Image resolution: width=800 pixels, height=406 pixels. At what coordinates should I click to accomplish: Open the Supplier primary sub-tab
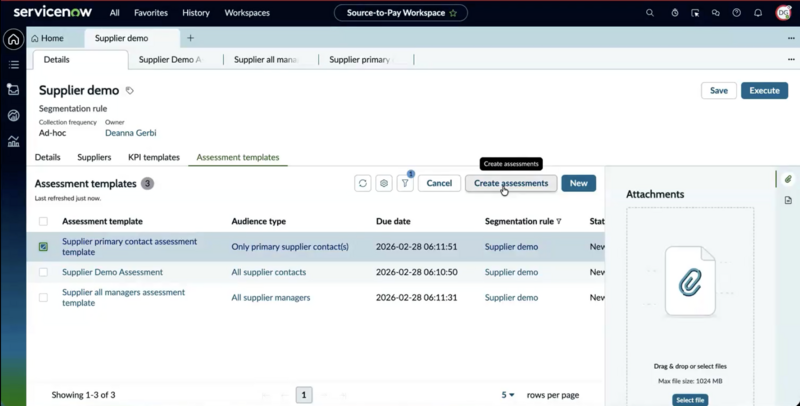point(360,60)
